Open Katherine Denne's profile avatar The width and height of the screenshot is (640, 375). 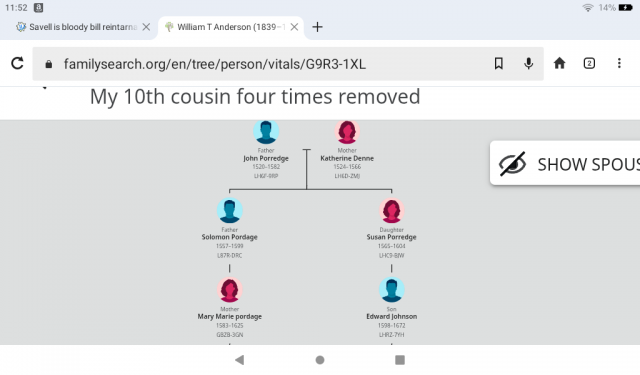tap(347, 131)
